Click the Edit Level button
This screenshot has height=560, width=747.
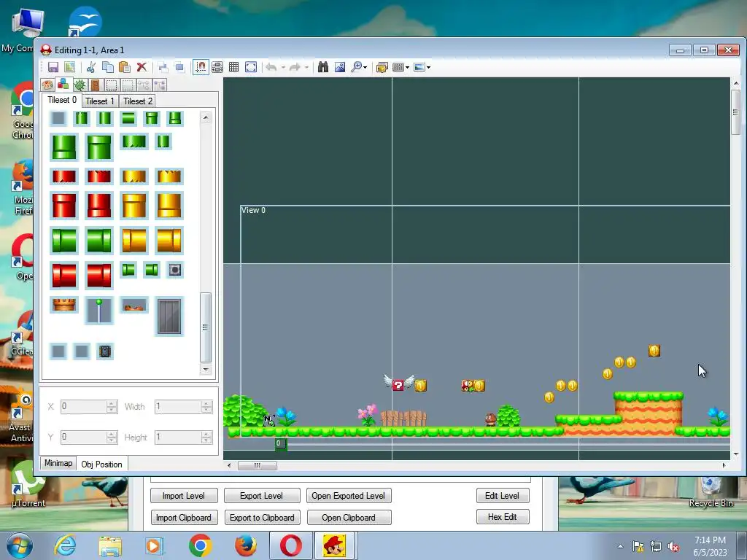coord(502,496)
